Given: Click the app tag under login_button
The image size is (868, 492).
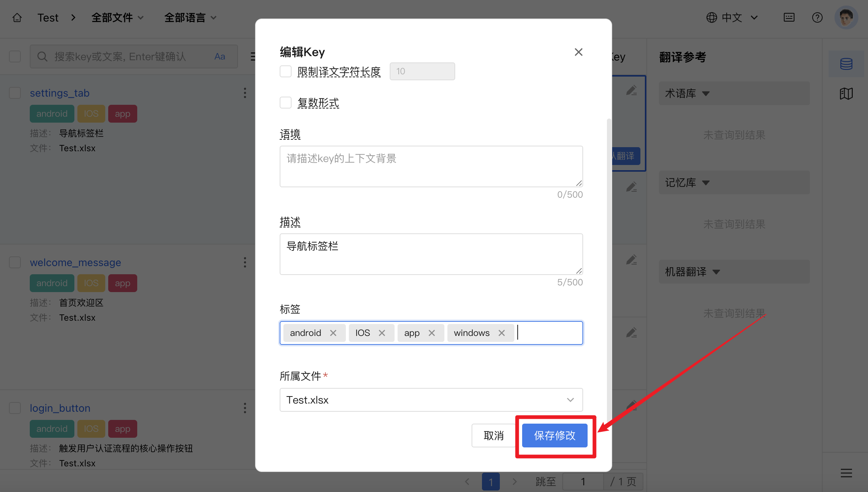Looking at the screenshot, I should [x=122, y=429].
